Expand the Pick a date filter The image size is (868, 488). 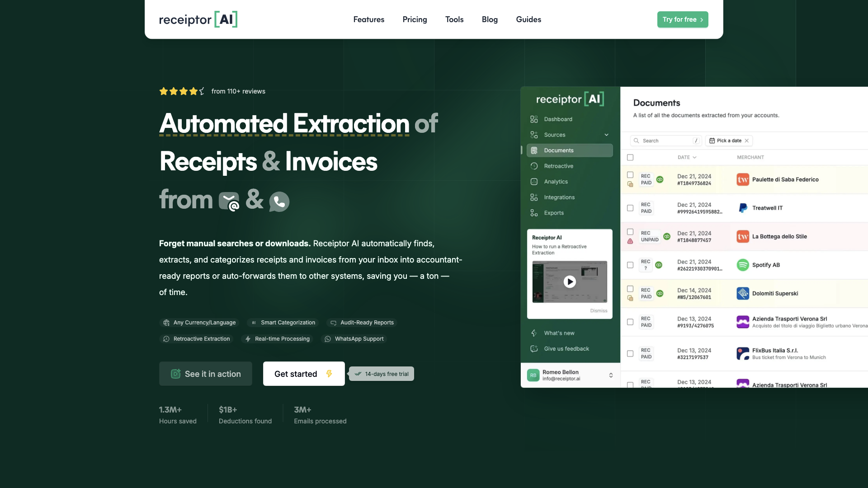[x=726, y=140]
